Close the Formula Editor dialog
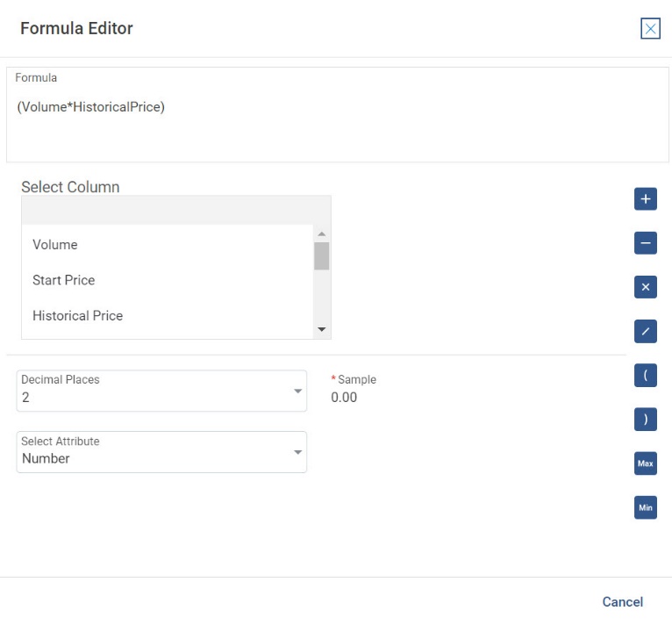Viewport: 672px width, 625px height. (x=651, y=29)
